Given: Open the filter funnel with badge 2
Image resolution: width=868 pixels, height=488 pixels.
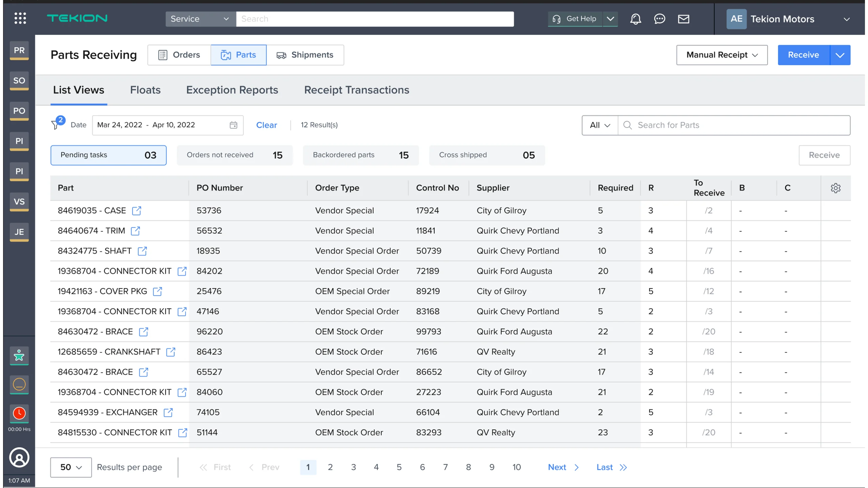Looking at the screenshot, I should (58, 123).
